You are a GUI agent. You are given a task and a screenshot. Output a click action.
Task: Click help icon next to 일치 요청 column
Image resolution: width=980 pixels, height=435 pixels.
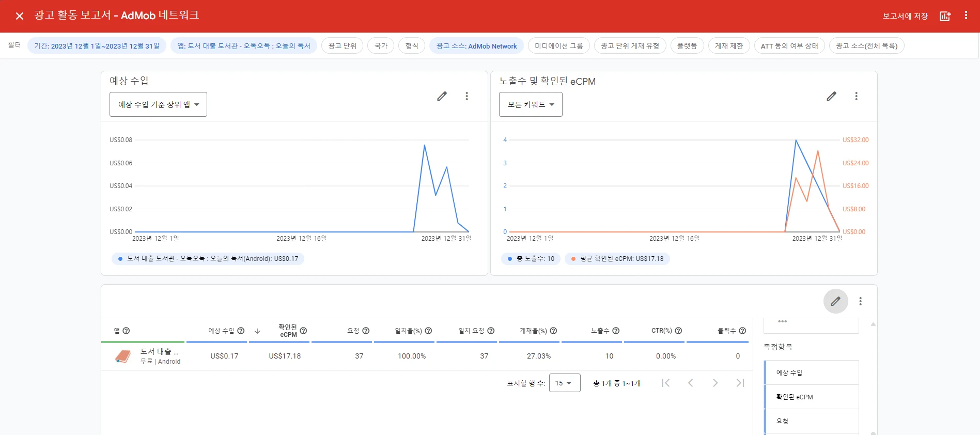coord(491,331)
